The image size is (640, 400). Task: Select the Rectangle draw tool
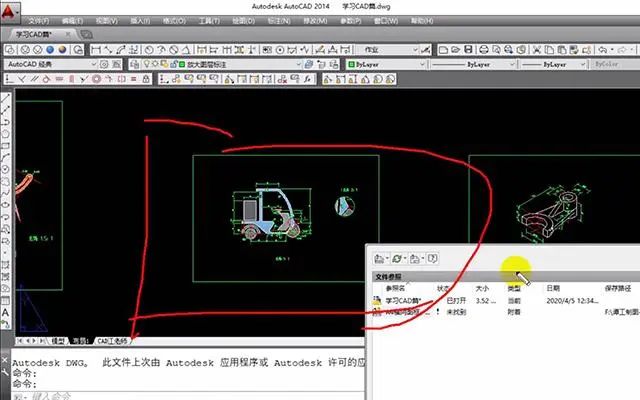click(6, 146)
